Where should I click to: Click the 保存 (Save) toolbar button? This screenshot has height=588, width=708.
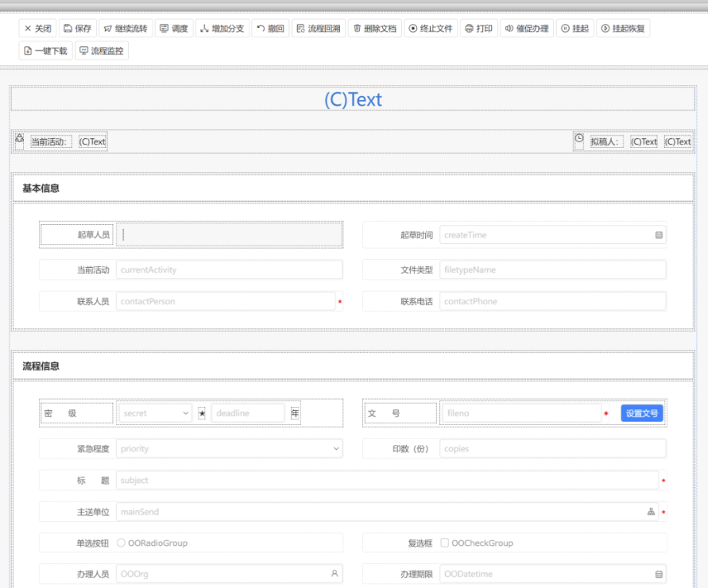tap(77, 29)
